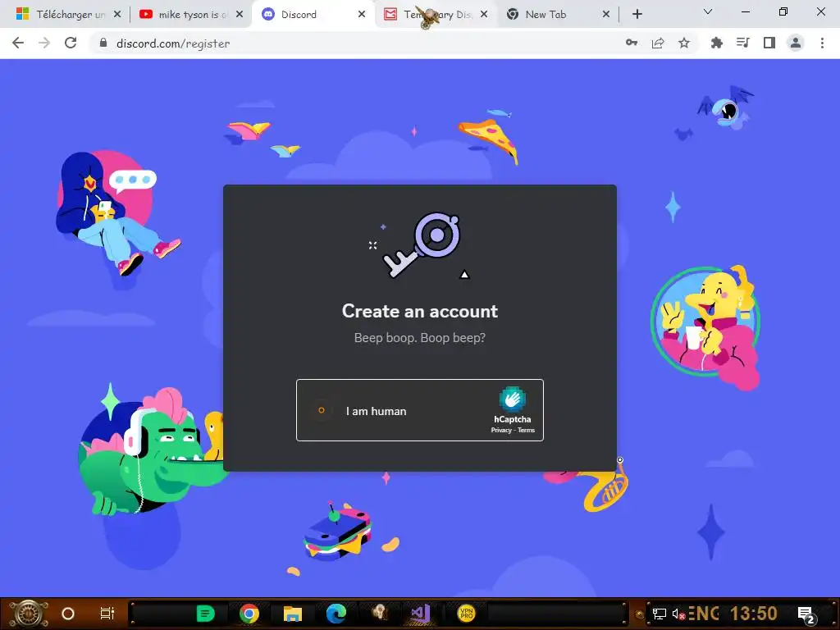Open the taskbar search circle
The width and height of the screenshot is (840, 630).
point(68,614)
